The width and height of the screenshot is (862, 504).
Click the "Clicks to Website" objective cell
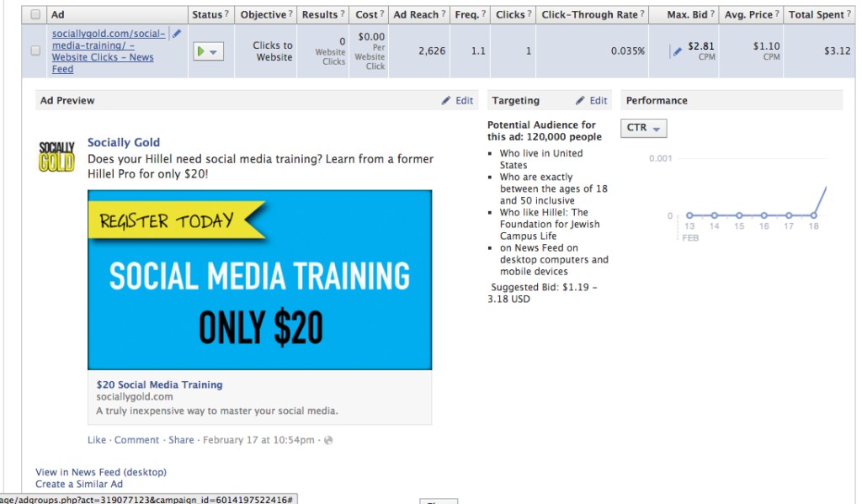(273, 51)
